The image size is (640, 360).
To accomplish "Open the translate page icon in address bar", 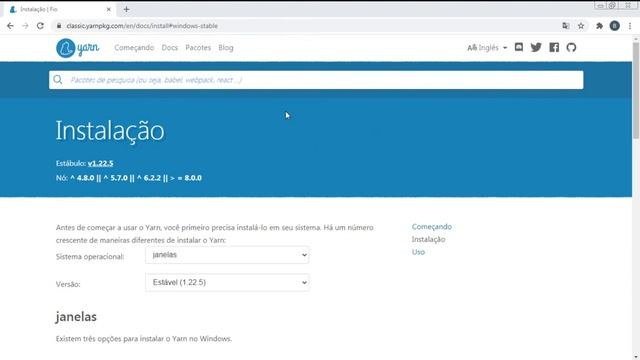I will [566, 26].
